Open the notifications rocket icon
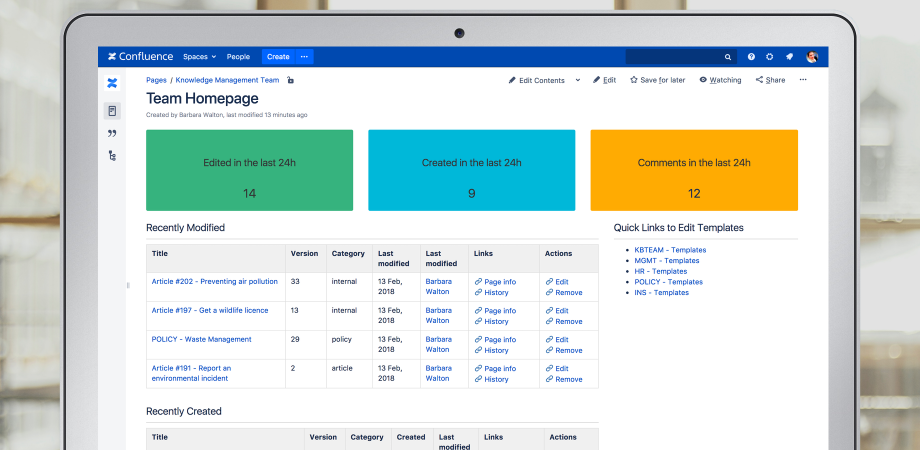 pyautogui.click(x=789, y=57)
